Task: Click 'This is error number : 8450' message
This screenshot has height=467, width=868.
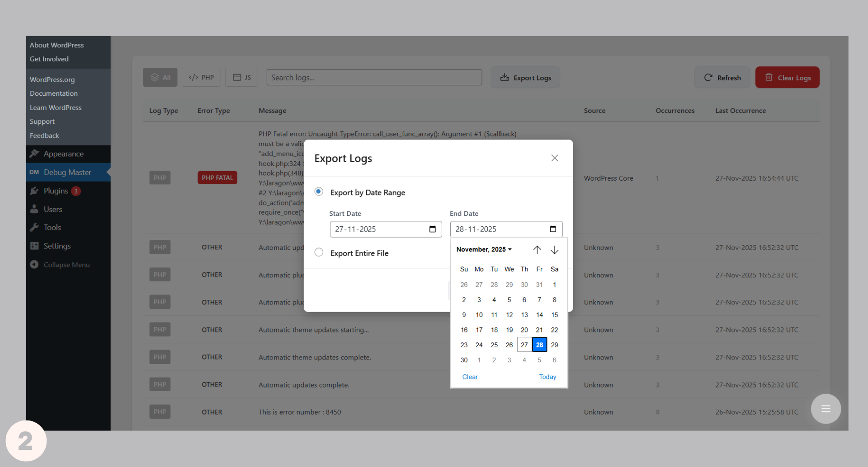Action: coord(300,412)
